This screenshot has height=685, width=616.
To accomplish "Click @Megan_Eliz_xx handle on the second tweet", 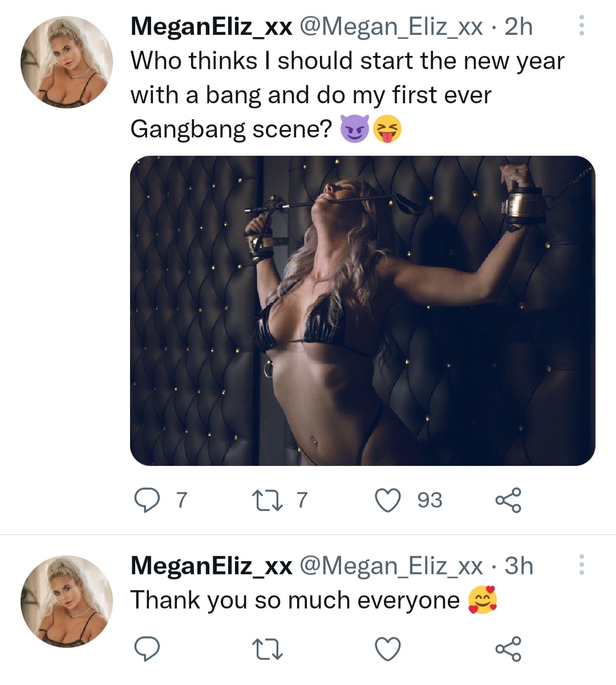I will click(391, 566).
